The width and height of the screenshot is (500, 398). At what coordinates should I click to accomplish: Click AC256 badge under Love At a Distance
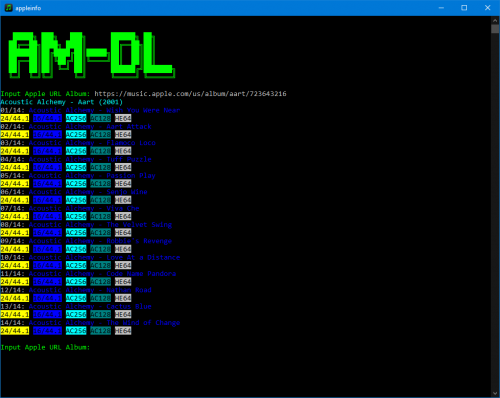click(x=76, y=265)
